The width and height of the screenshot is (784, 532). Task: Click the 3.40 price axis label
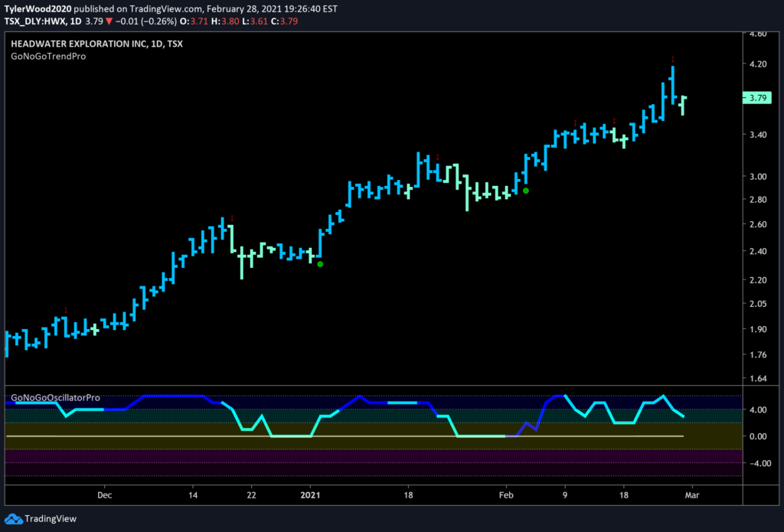pos(758,135)
